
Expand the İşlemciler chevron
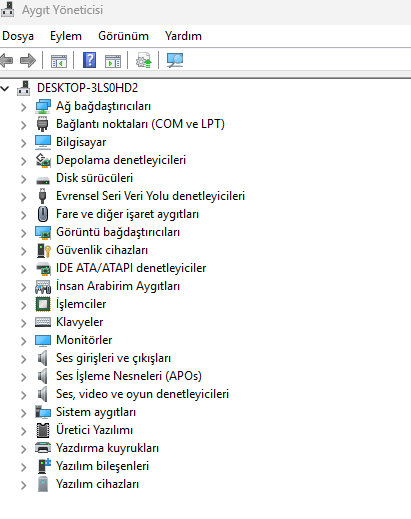pyautogui.click(x=23, y=305)
